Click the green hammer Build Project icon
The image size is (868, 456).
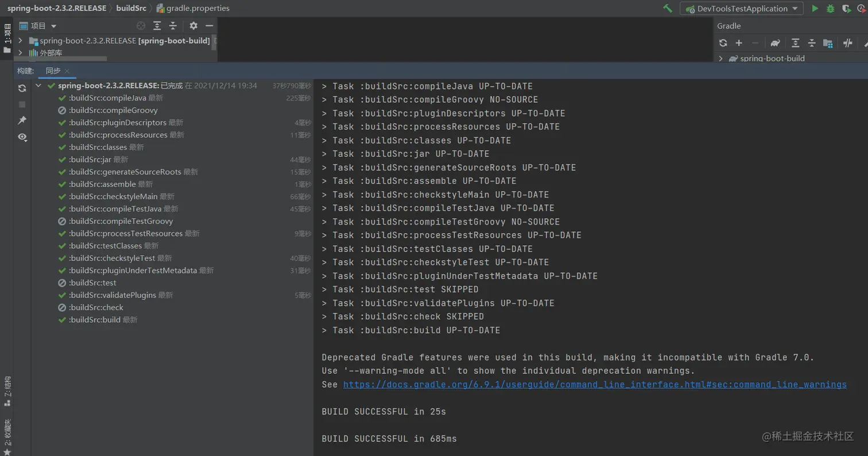[x=668, y=9]
